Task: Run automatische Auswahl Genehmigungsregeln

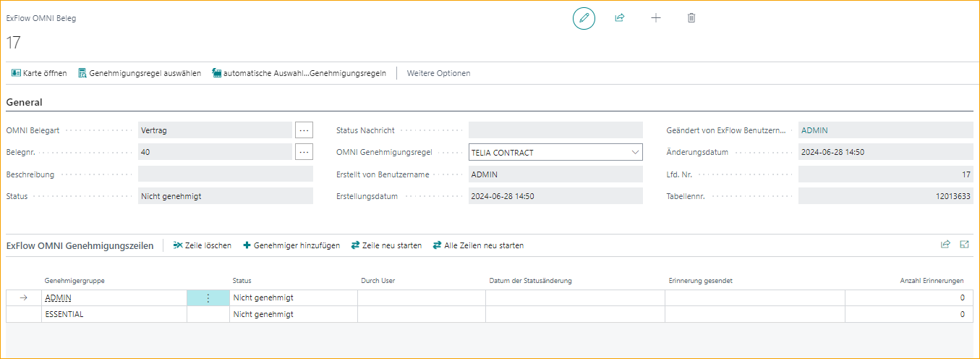Action: [299, 73]
